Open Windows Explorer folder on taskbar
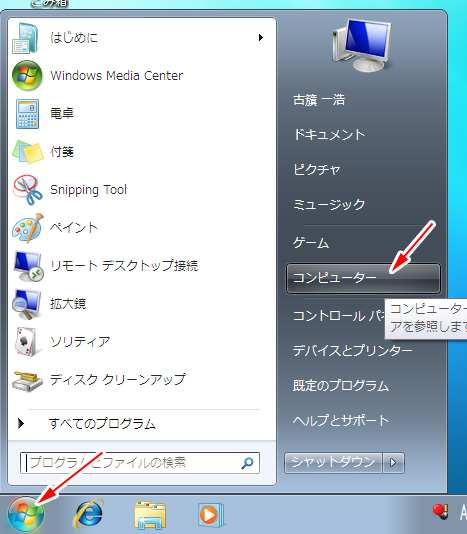 tap(150, 515)
